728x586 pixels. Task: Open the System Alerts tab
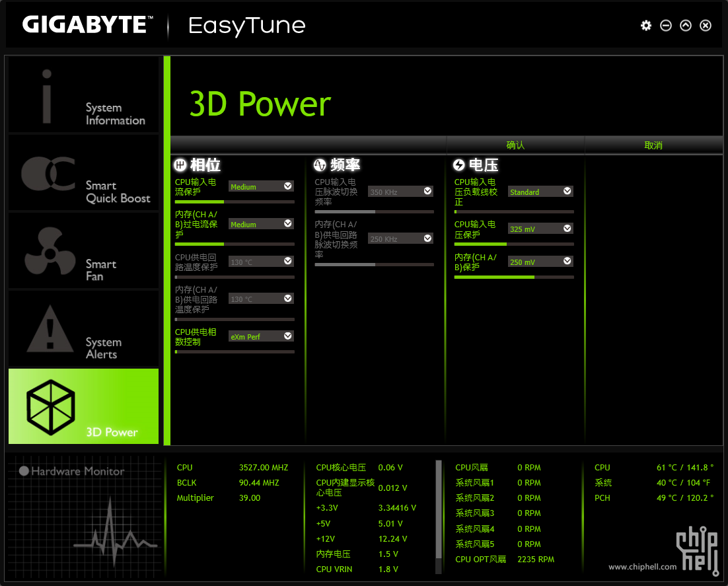pos(84,329)
